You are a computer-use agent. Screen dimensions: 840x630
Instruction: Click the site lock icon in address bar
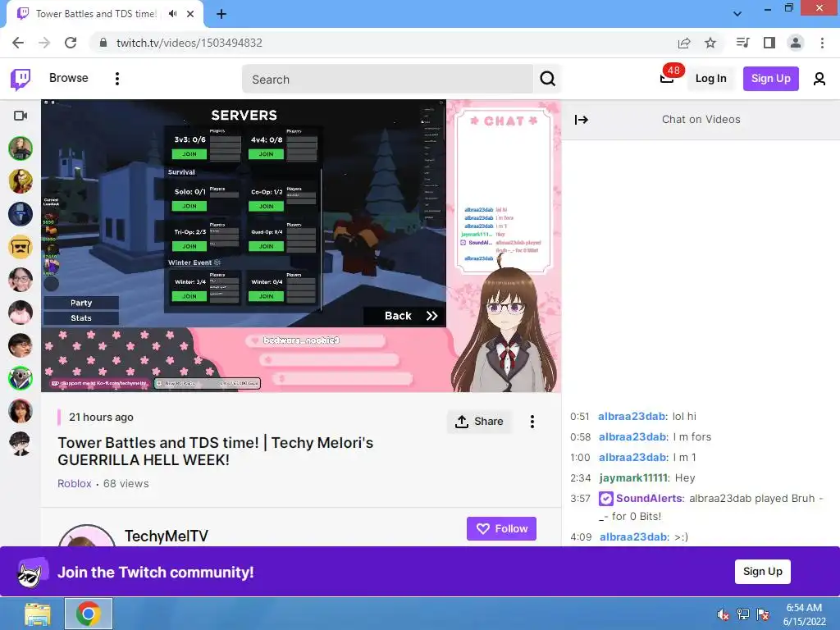pos(103,43)
